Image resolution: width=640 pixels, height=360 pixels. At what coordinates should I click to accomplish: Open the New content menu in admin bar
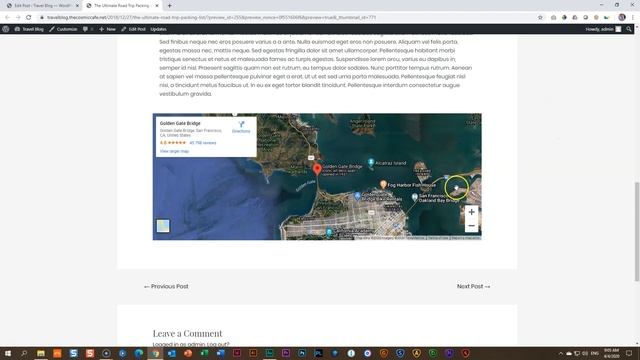click(107, 29)
